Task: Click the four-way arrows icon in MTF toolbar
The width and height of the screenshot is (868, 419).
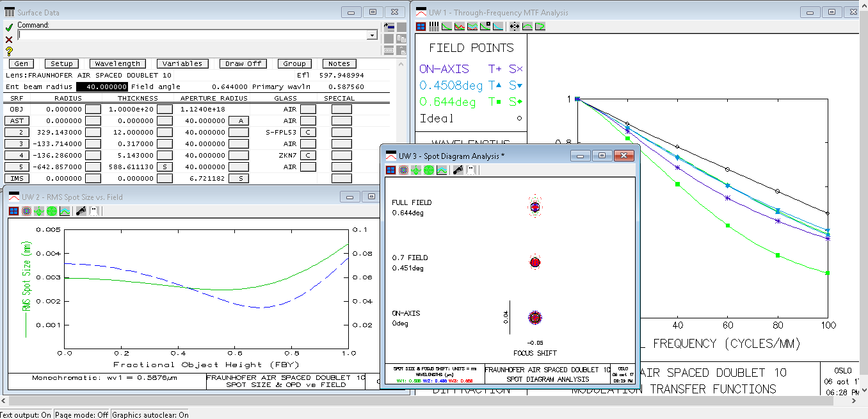Action: pyautogui.click(x=514, y=26)
